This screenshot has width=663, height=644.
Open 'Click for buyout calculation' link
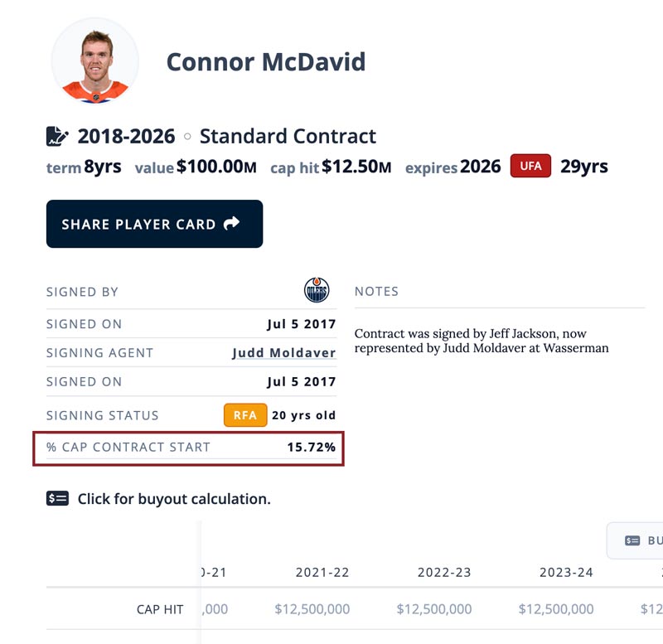coord(174,499)
